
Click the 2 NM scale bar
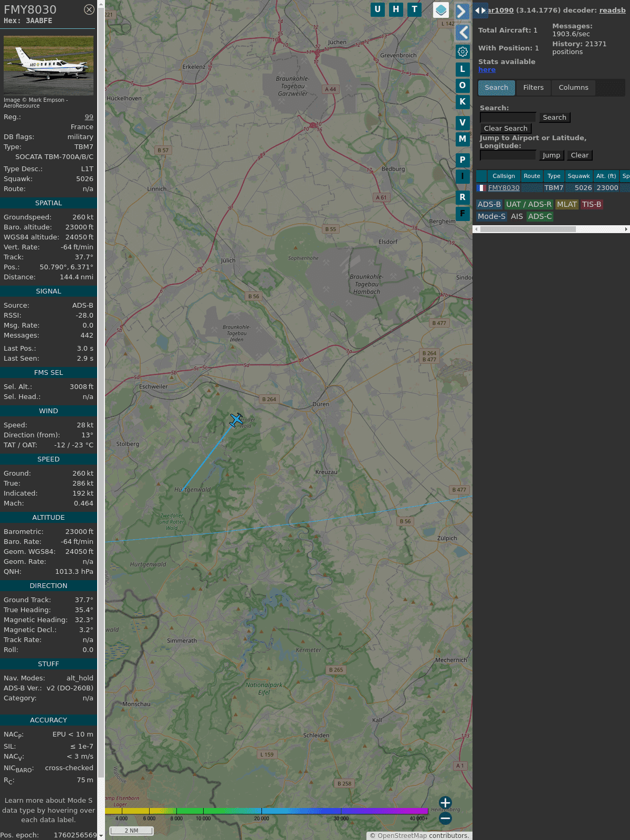tap(131, 831)
